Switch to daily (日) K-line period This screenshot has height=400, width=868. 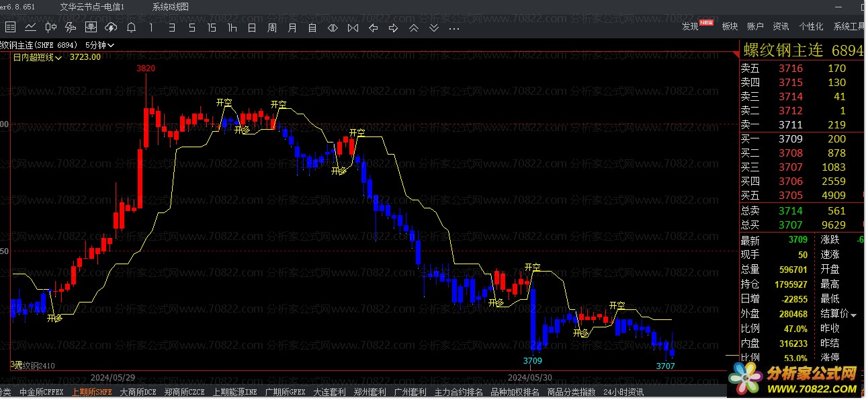(252, 28)
